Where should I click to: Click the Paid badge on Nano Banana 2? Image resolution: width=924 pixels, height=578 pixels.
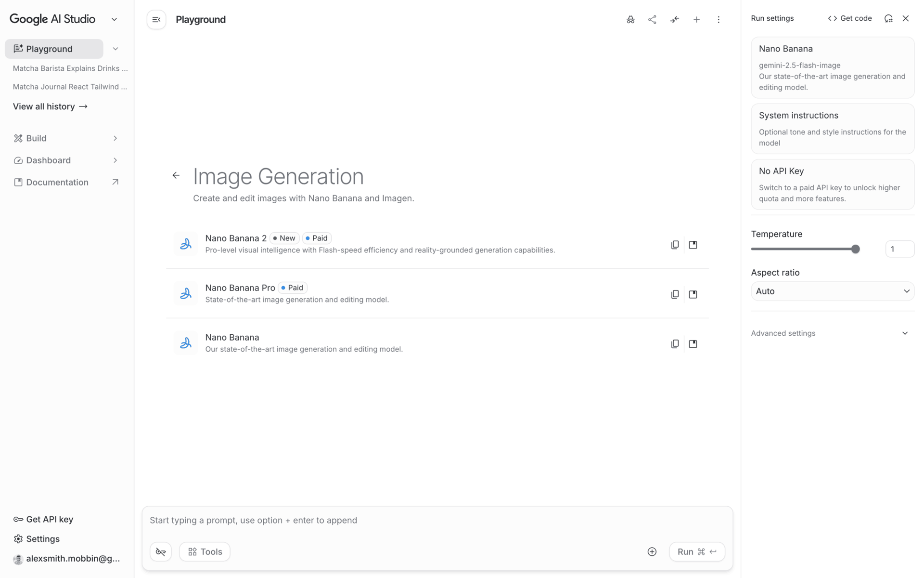click(x=317, y=238)
